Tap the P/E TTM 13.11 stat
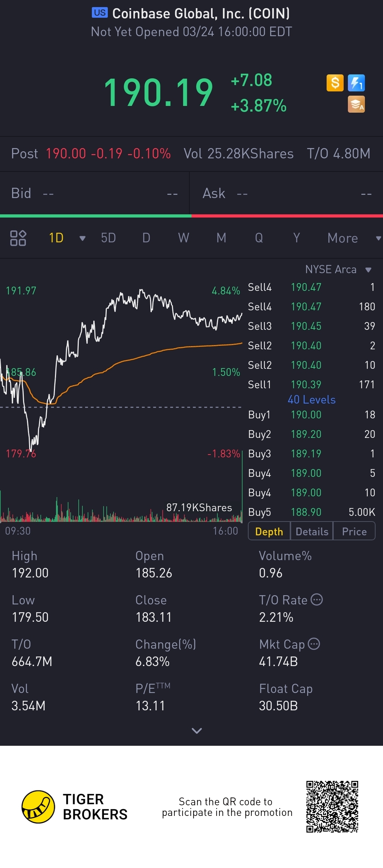Screen dimensions: 383x868 tap(153, 697)
